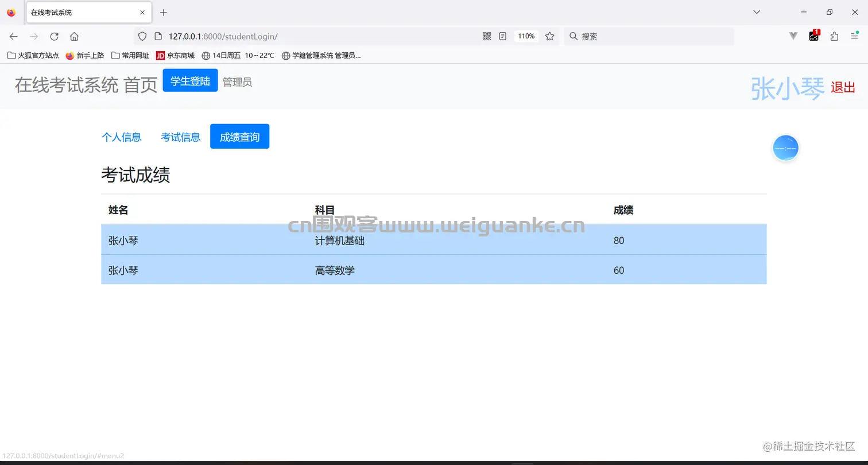This screenshot has width=868, height=465.
Task: Click 退出 to log out
Action: pyautogui.click(x=843, y=87)
